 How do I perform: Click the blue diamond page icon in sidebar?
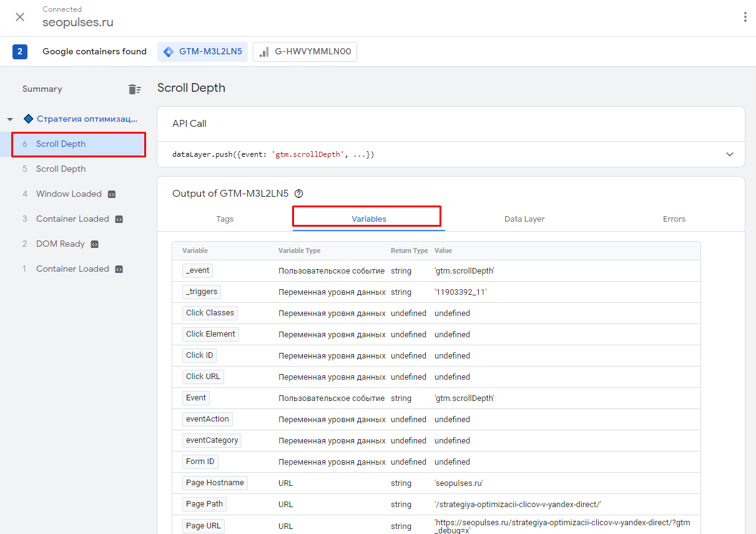point(28,119)
